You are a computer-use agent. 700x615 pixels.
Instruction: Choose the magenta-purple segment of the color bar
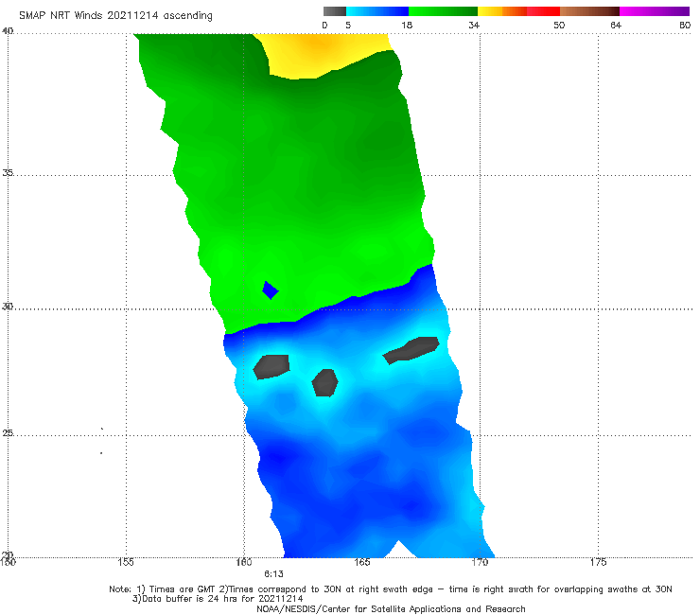pyautogui.click(x=655, y=11)
